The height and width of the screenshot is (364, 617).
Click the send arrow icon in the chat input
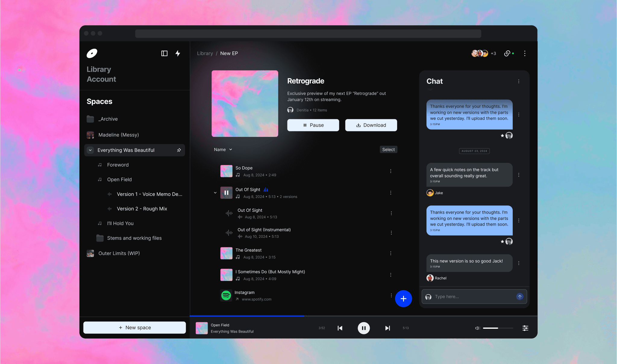(x=520, y=297)
